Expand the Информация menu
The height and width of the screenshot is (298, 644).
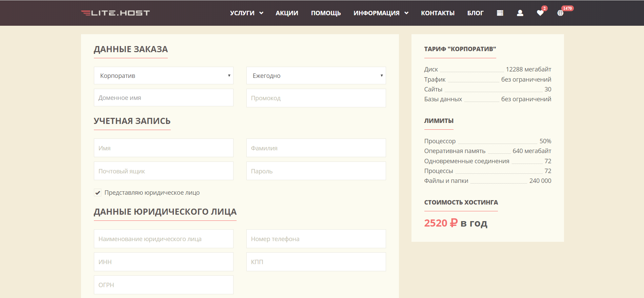coord(381,13)
